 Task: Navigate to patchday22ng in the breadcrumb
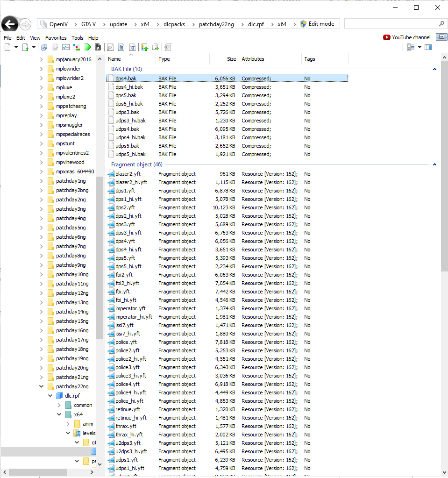coord(216,24)
